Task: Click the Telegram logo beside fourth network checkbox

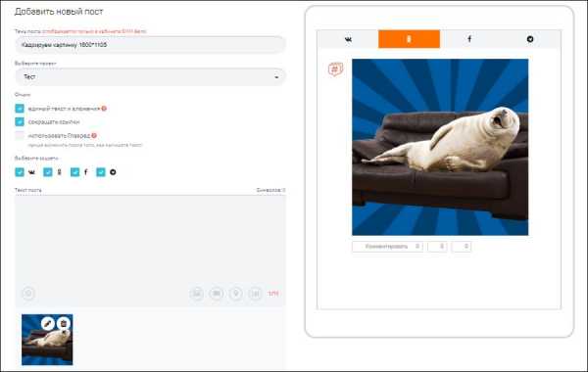Action: pos(113,172)
